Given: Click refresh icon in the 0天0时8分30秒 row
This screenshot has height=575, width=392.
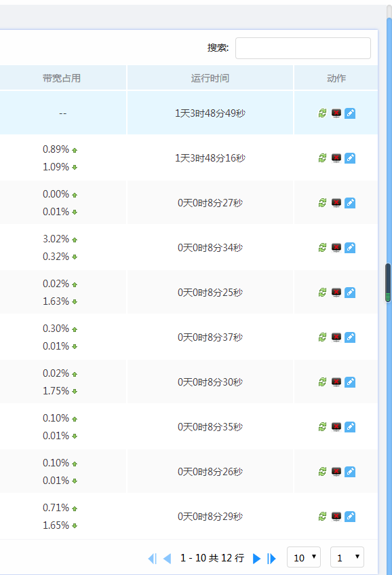Looking at the screenshot, I should [322, 382].
